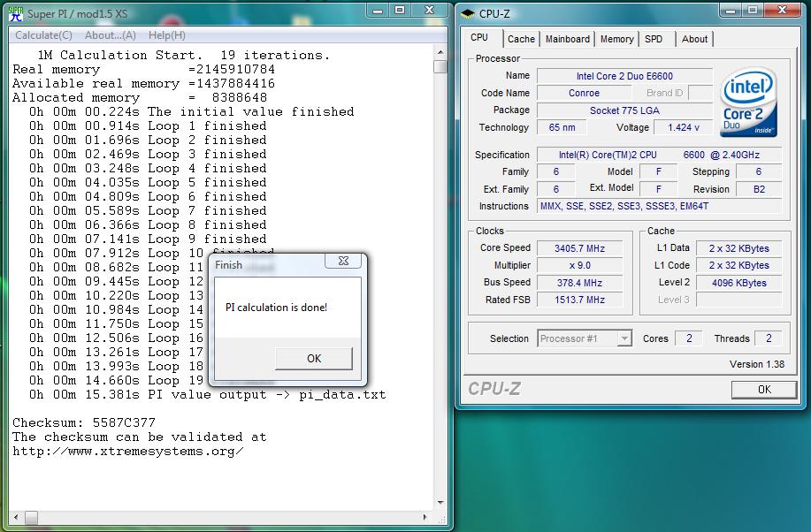
Task: Minimize the Super PI window
Action: [377, 11]
